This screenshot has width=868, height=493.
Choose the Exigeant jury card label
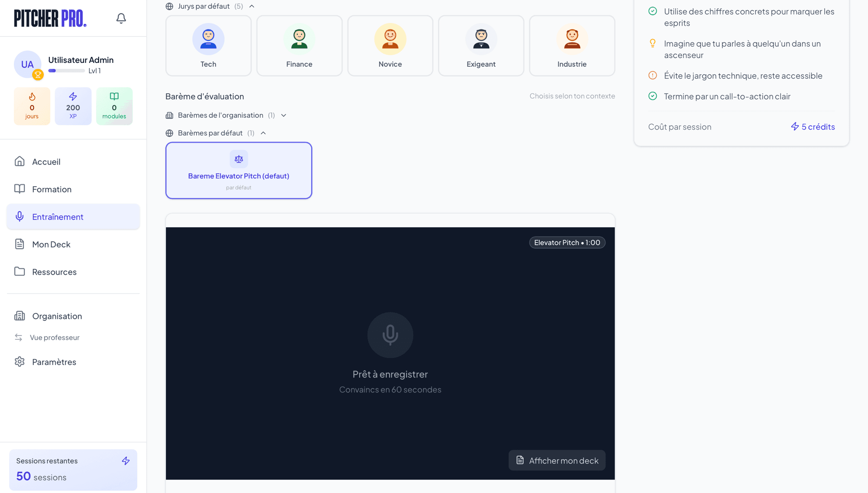tap(481, 64)
